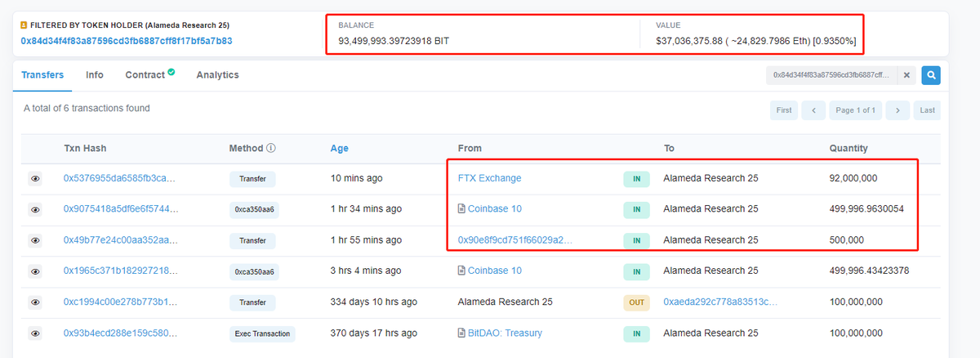Open transaction hash 0xc1994c00e278b773b1
980x358 pixels.
[119, 302]
